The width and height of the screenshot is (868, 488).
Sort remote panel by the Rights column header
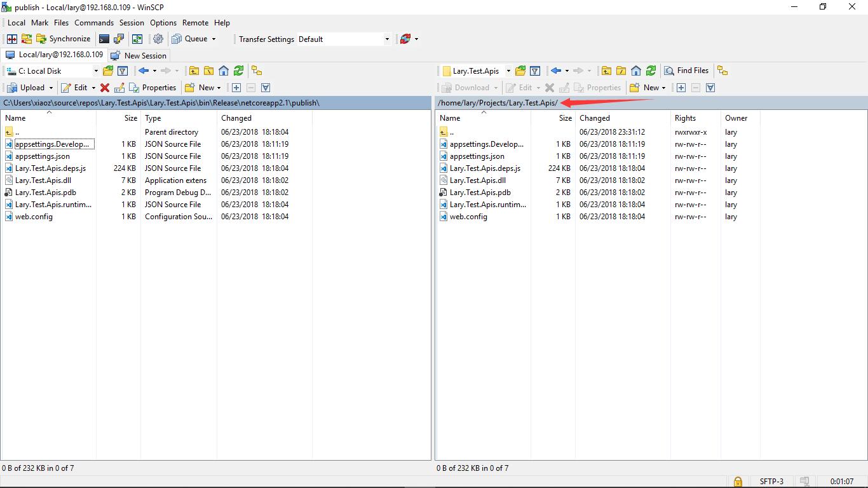coord(696,118)
